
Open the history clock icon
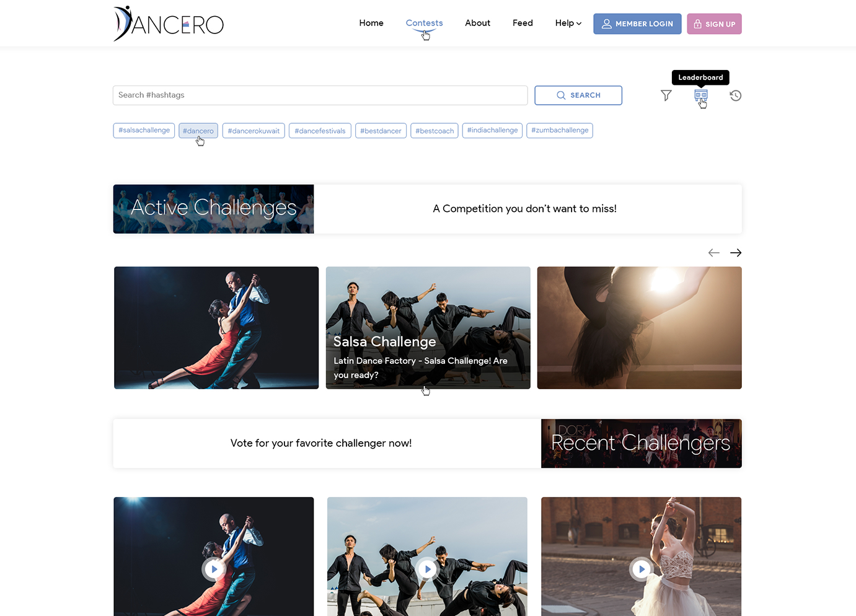coord(735,95)
